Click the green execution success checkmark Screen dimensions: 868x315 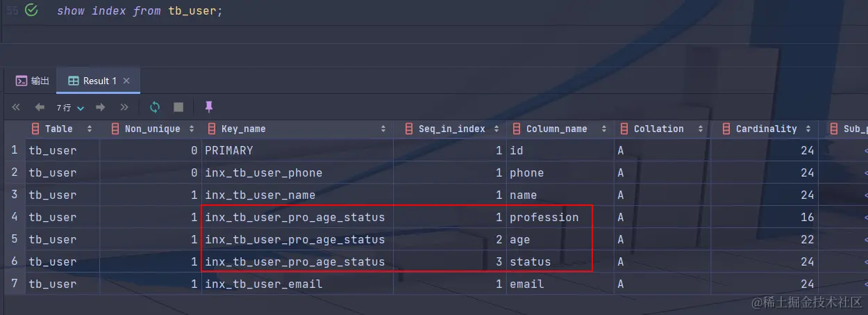31,10
